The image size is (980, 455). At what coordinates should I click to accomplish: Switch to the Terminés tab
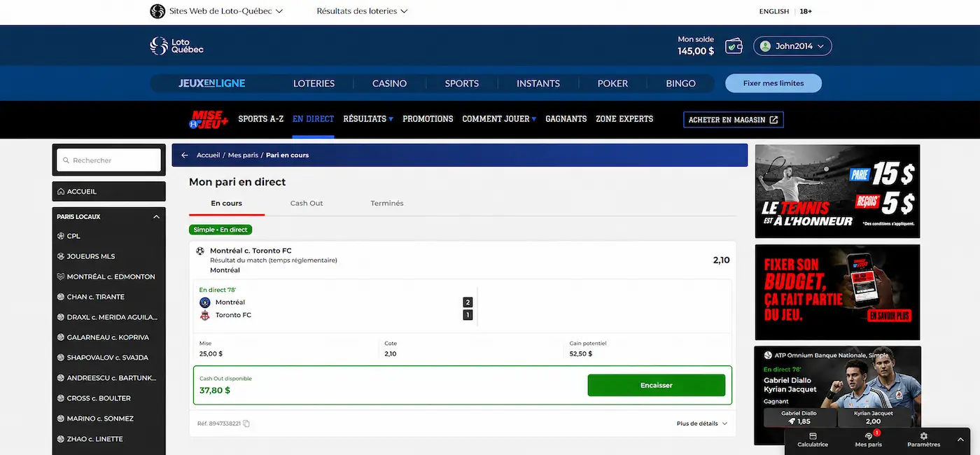(x=387, y=203)
